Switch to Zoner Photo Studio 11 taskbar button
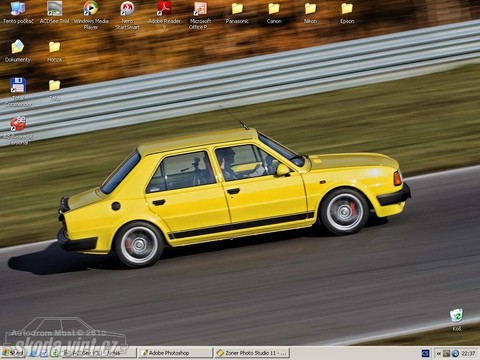The width and height of the screenshot is (480, 360). coord(252,353)
